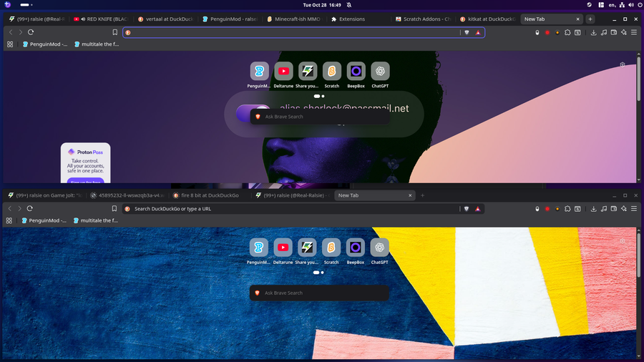Switch to ralsie on Game Jolt tab in bottom window
This screenshot has width=644, height=362.
coord(45,195)
